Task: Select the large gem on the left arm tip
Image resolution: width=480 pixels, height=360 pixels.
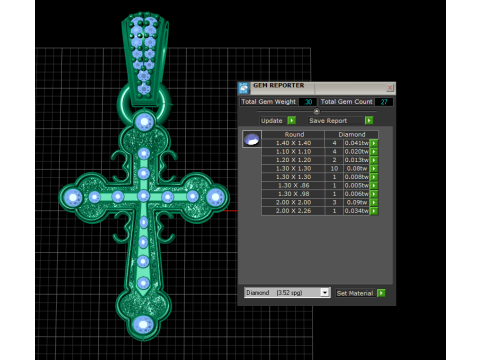Action: pyautogui.click(x=73, y=197)
